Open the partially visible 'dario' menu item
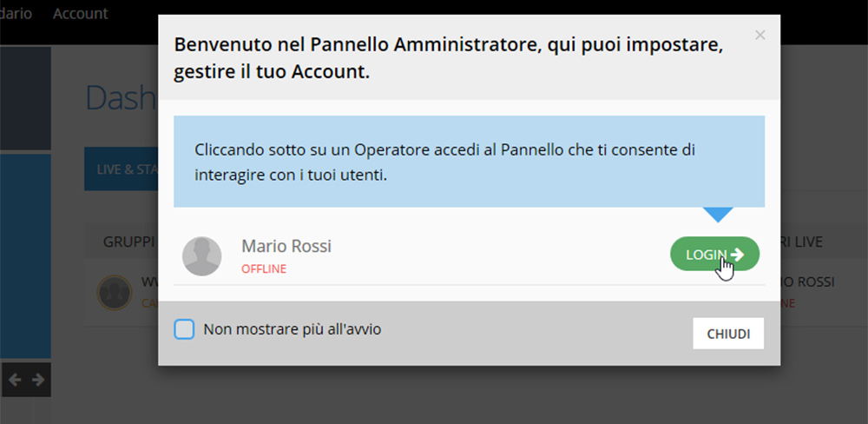The image size is (868, 424). click(x=16, y=13)
